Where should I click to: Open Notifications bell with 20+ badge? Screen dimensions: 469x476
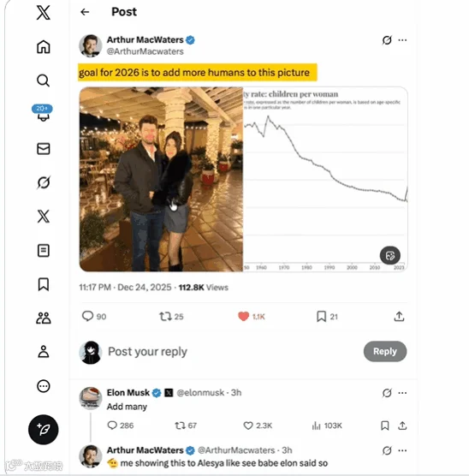[43, 114]
